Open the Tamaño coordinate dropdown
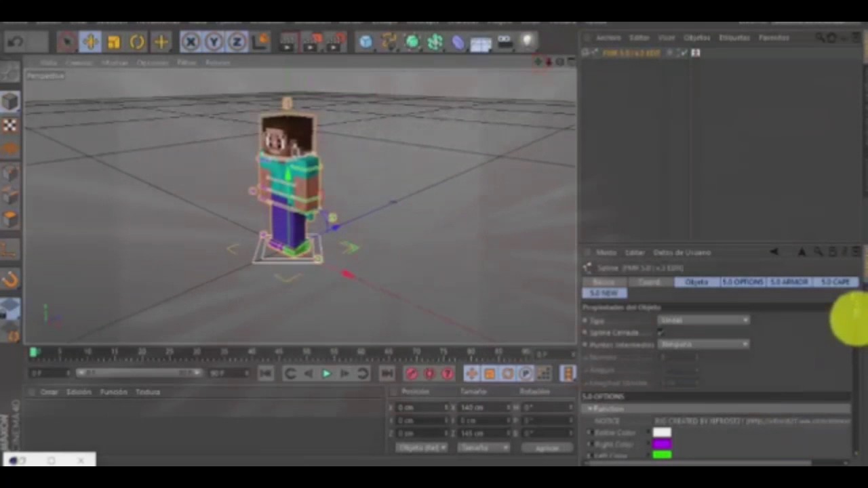The image size is (868, 488). pyautogui.click(x=483, y=447)
